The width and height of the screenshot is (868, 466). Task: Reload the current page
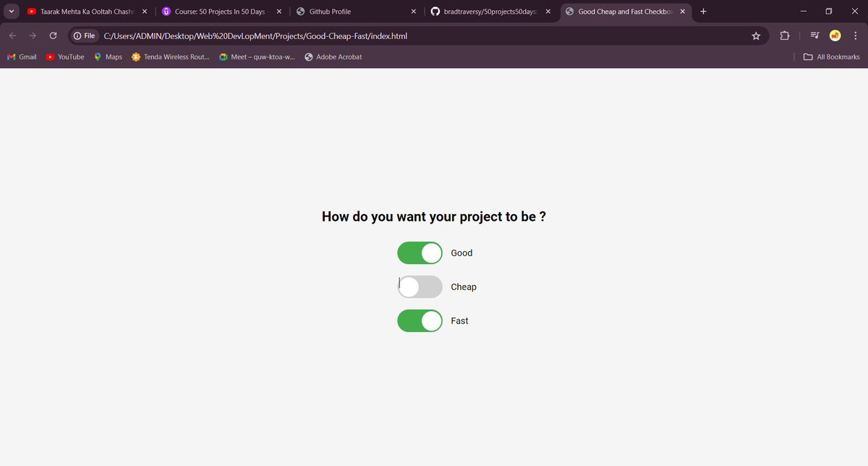pyautogui.click(x=54, y=35)
